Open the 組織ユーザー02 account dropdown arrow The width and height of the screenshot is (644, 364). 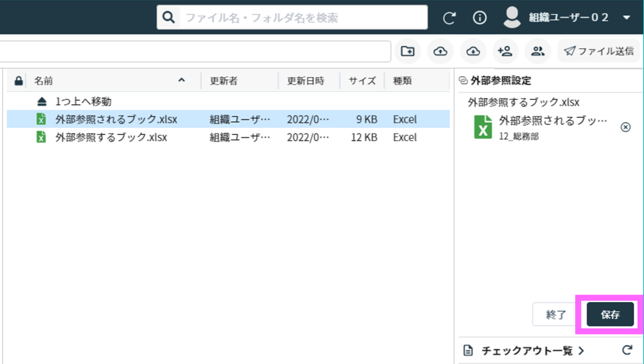626,18
